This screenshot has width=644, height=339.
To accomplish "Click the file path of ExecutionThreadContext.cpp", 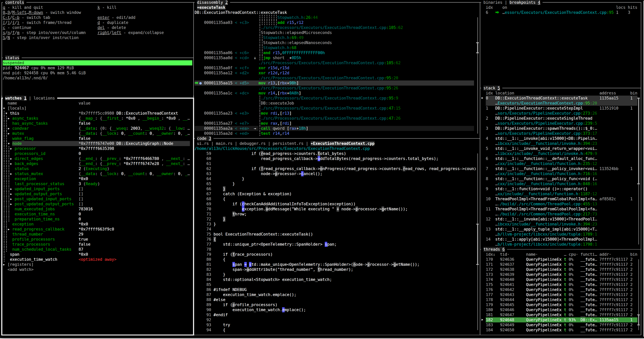I will [x=282, y=148].
